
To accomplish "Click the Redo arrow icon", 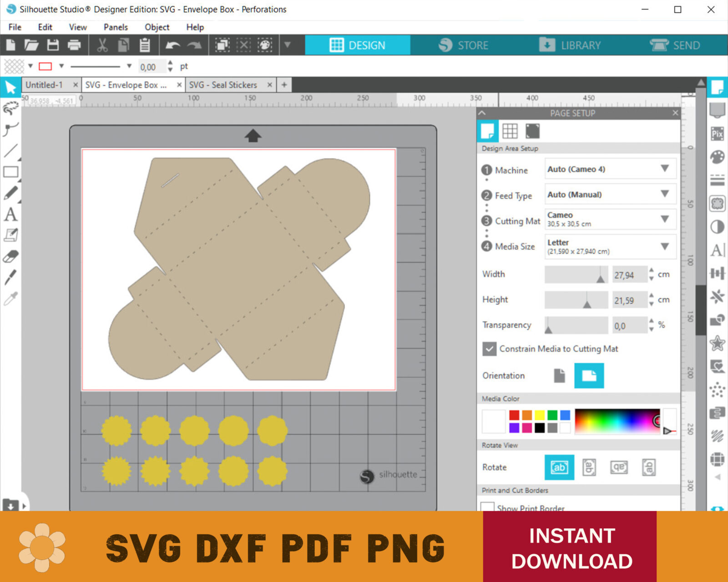I will coord(194,45).
